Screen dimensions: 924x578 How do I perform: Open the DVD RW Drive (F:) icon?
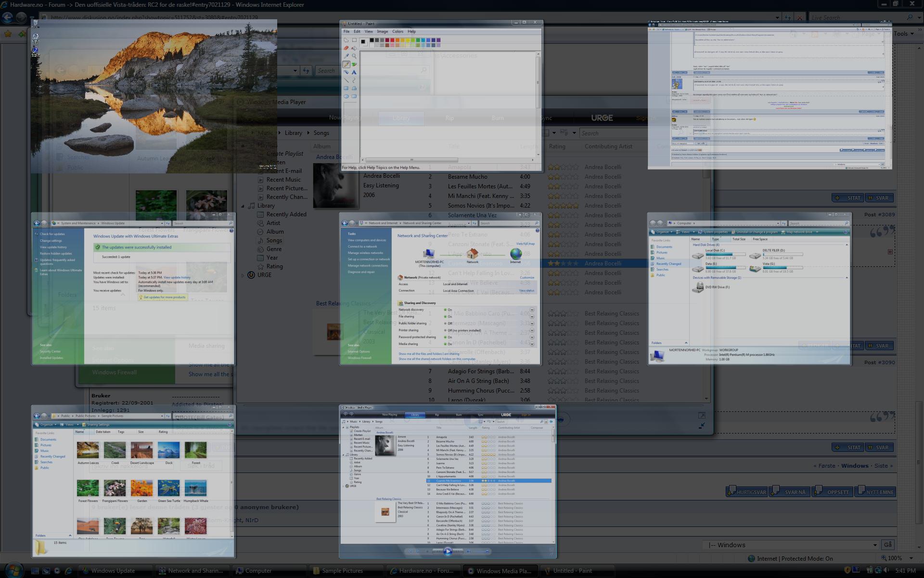698,288
